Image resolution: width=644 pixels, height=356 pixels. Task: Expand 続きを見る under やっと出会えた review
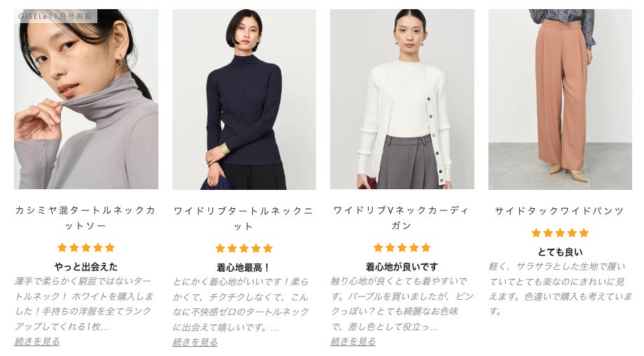[x=37, y=341]
